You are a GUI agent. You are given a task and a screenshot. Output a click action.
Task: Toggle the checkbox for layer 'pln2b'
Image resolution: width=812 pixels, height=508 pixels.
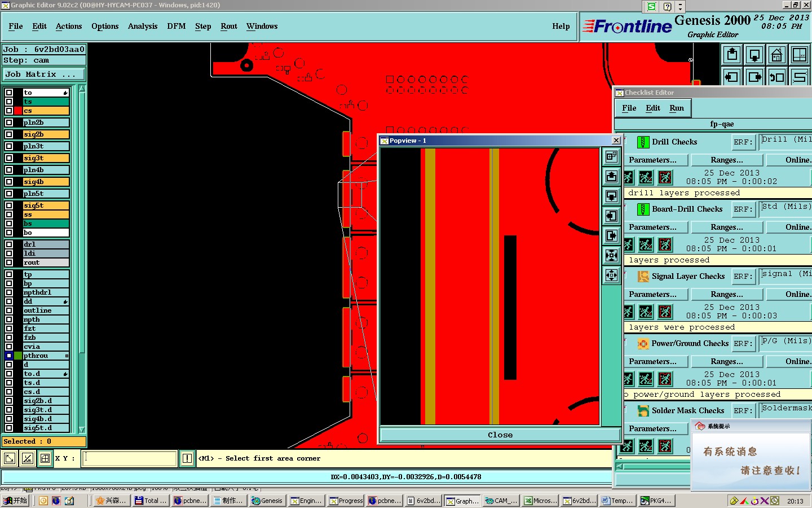[9, 122]
